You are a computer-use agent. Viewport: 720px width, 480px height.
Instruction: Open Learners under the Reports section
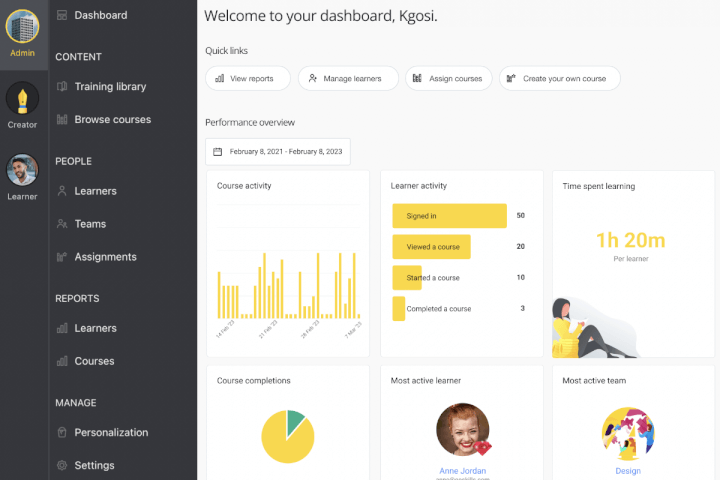pyautogui.click(x=96, y=328)
